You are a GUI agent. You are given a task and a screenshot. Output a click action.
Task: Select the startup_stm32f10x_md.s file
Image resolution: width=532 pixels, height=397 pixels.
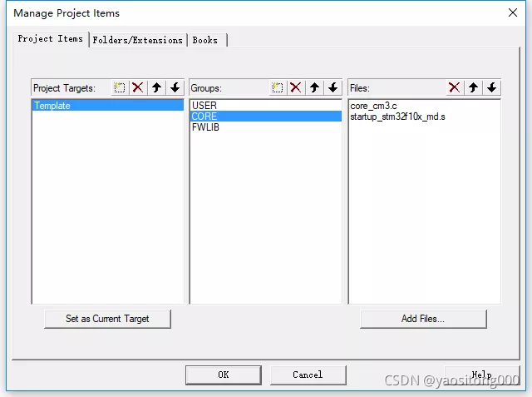424,117
